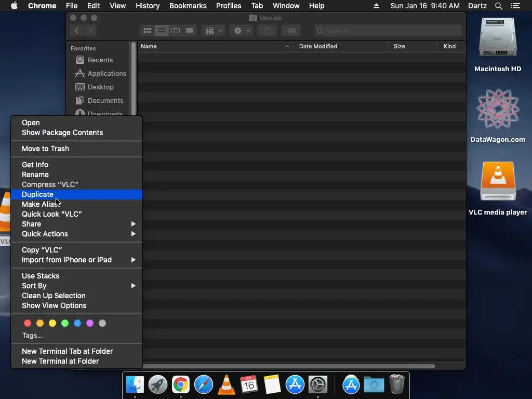Open Notes icon in the Dock
This screenshot has height=399, width=532.
click(272, 384)
